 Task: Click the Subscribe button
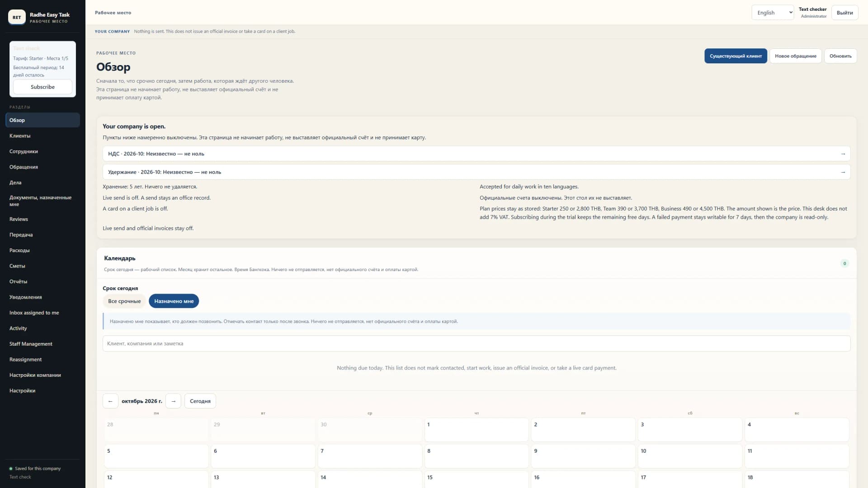[x=42, y=87]
